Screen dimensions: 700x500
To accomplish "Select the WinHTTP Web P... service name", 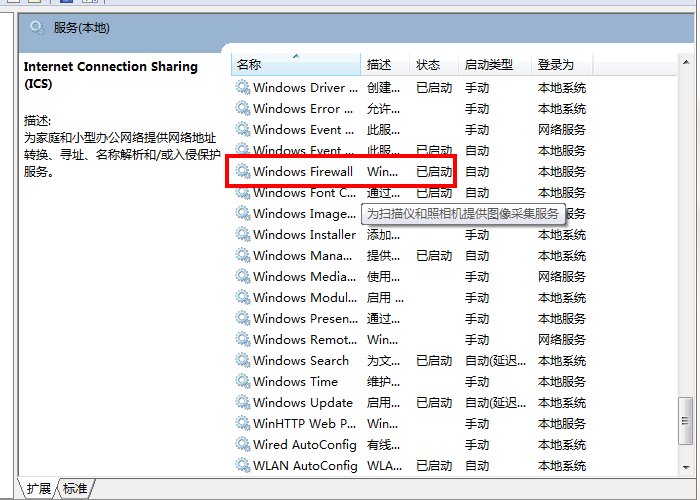I will click(x=304, y=423).
